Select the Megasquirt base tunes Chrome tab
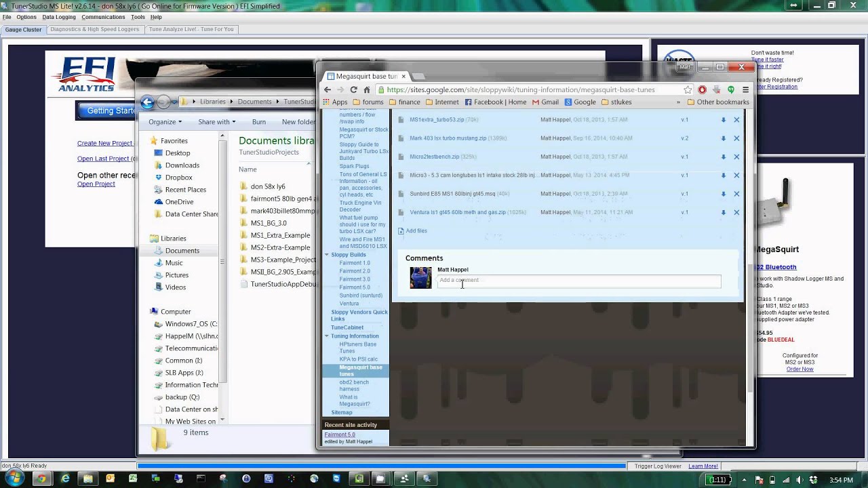The width and height of the screenshot is (868, 488). coord(366,77)
